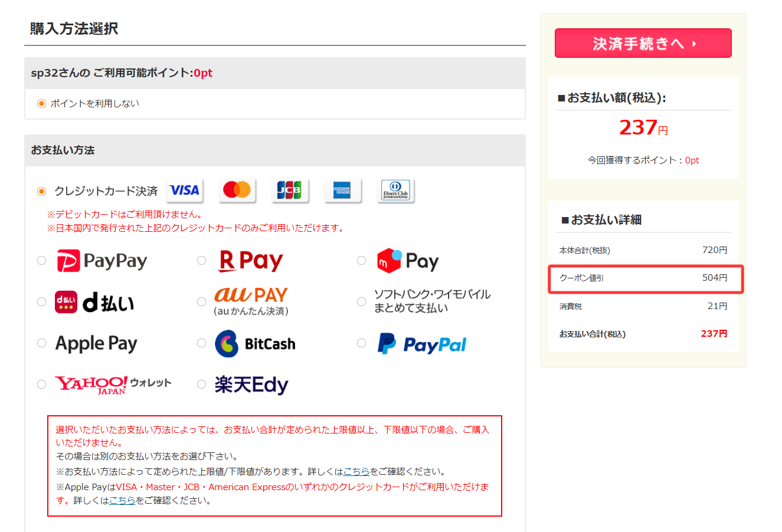
Task: Select クレジットカード決済 radio button
Action: [41, 191]
